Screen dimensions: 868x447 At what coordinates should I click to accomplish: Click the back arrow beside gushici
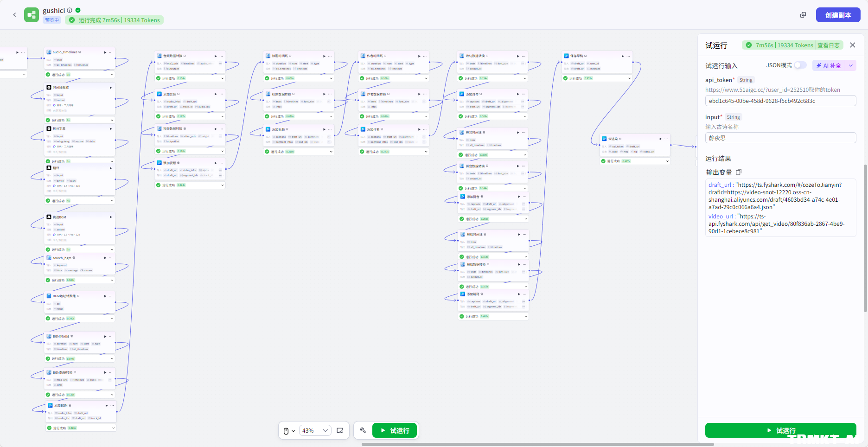coord(14,15)
